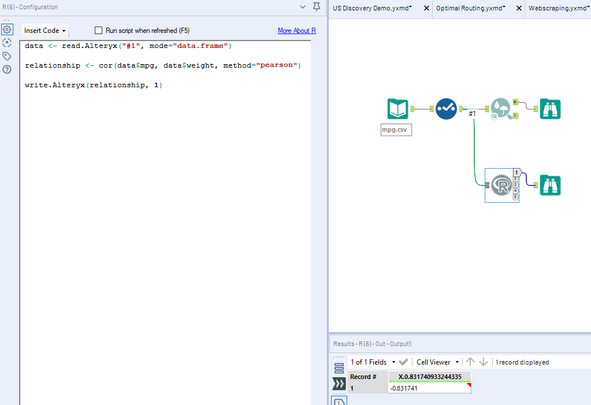Screen dimensions: 591x405
Task: Open the 1 of 1 Fields dropdown
Action: (x=372, y=362)
